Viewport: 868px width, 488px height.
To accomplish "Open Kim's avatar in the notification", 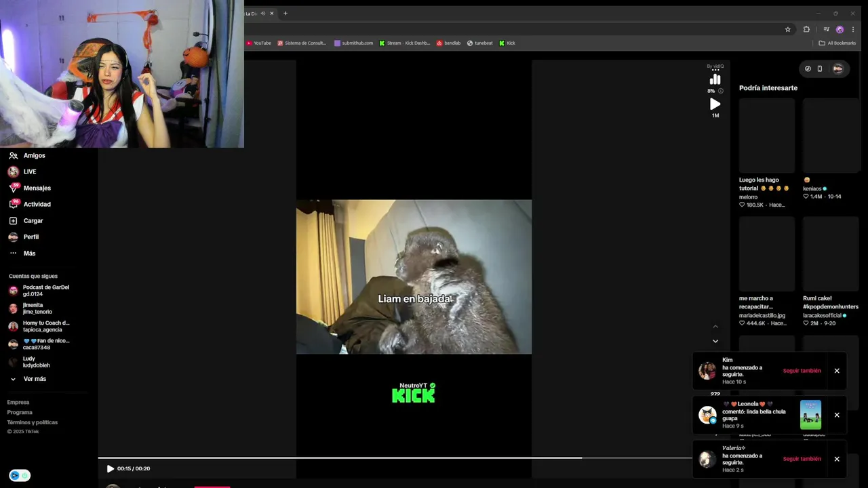I will (x=707, y=371).
